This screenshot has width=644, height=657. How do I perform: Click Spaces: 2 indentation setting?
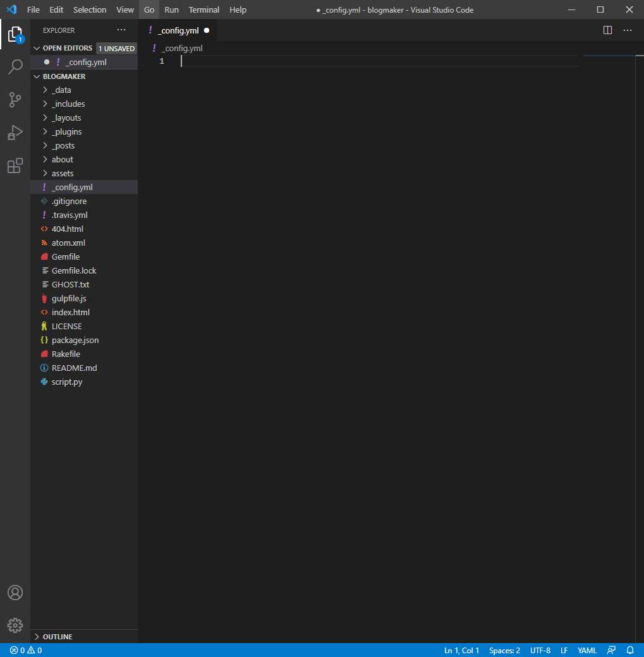(x=504, y=650)
